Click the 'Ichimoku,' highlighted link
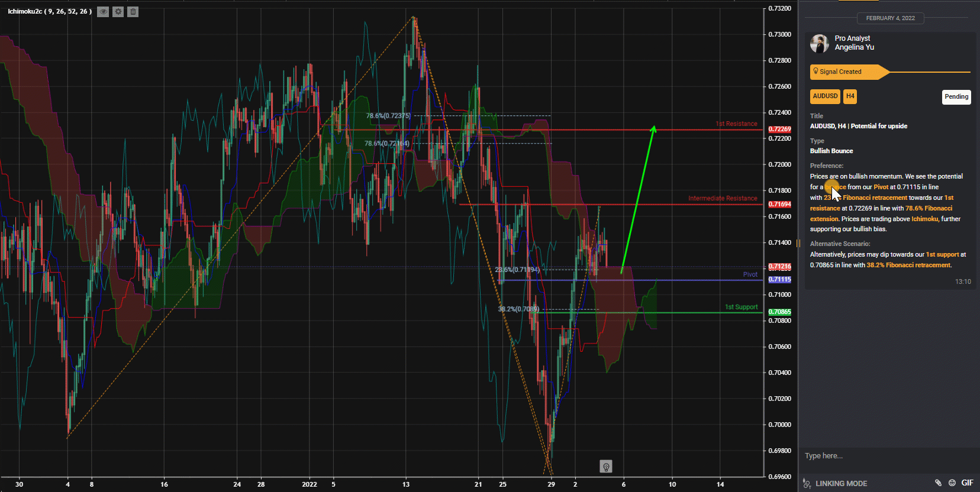The width and height of the screenshot is (980, 492). click(925, 219)
